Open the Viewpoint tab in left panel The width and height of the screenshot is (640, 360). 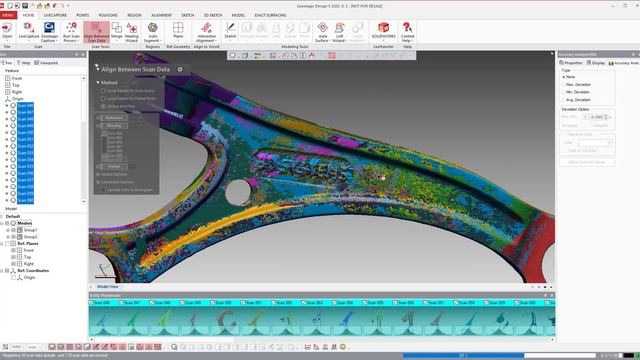46,63
